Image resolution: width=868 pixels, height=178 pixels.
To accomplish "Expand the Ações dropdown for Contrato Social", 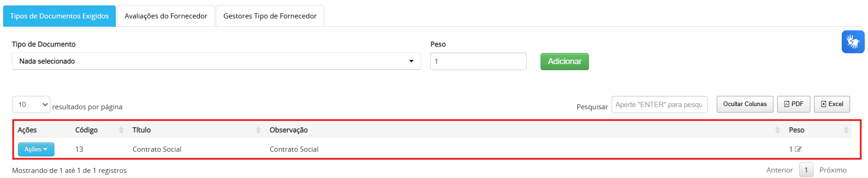I will pyautogui.click(x=36, y=149).
